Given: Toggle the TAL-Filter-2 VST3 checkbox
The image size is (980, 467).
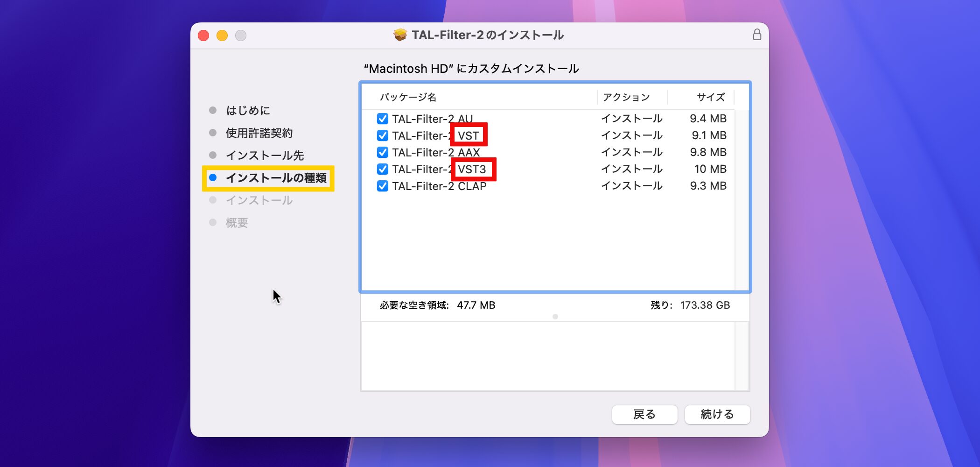Looking at the screenshot, I should 382,169.
